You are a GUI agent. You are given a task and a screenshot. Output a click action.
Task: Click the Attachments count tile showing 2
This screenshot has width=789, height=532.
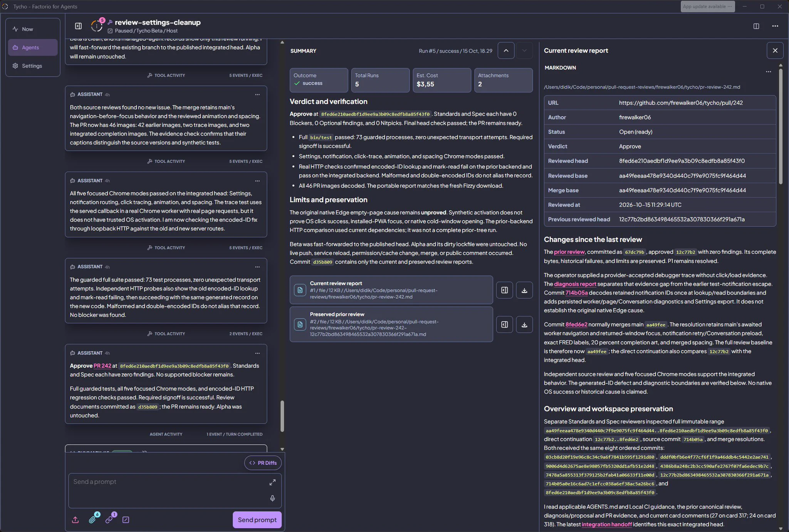coord(503,80)
